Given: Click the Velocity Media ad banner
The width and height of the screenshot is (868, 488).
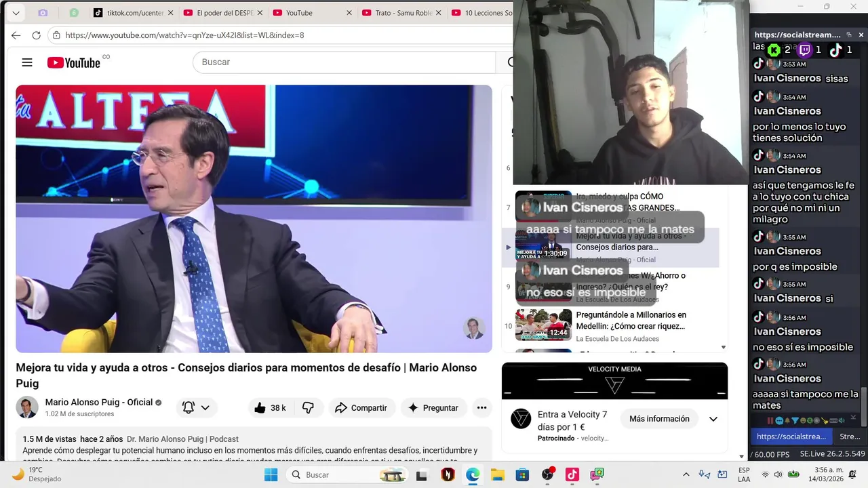Looking at the screenshot, I should click(x=614, y=381).
